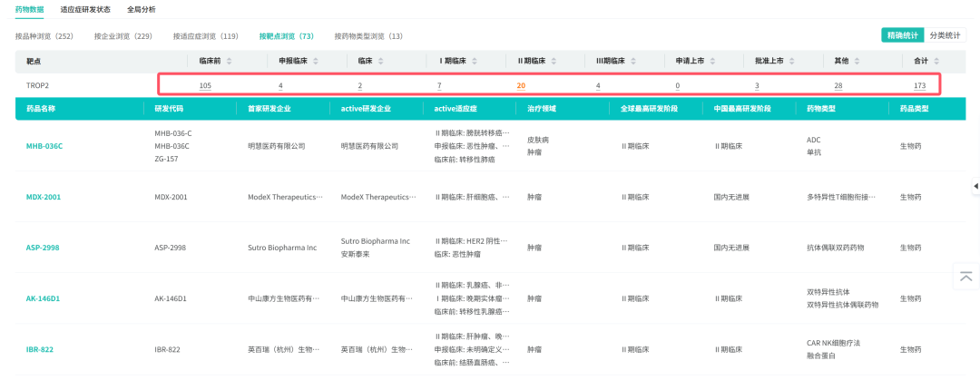The image size is (980, 380).
Task: Click the 中国最高研发阶段 column header
Action: 742,108
